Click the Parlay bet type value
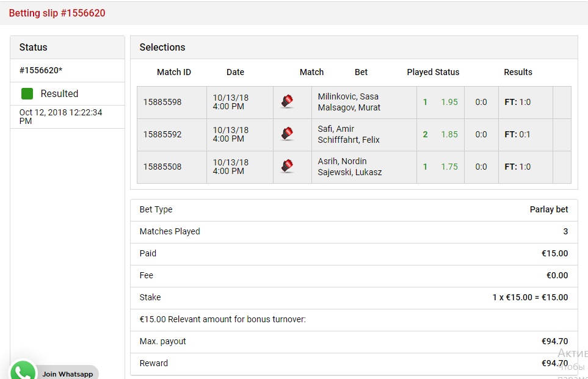This screenshot has height=379, width=588. click(x=549, y=209)
